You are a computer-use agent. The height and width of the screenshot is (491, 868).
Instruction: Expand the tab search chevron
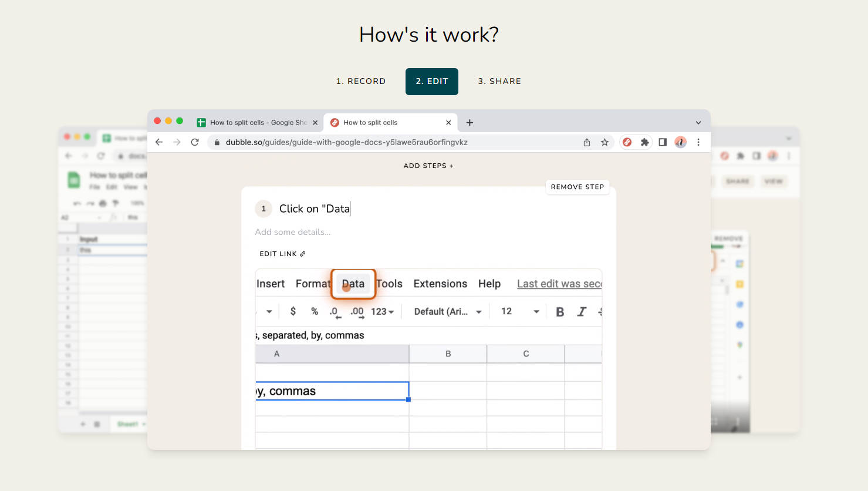698,123
